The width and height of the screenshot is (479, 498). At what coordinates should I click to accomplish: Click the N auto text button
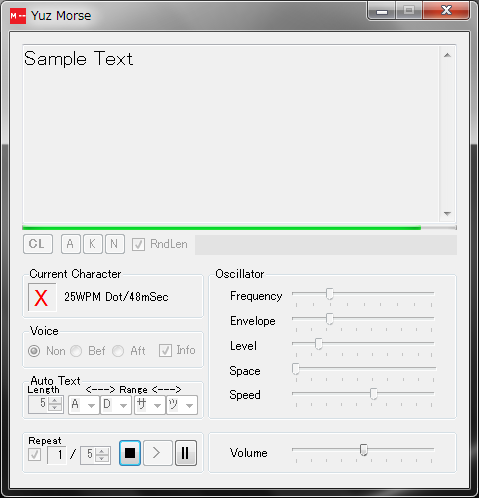pyautogui.click(x=115, y=244)
